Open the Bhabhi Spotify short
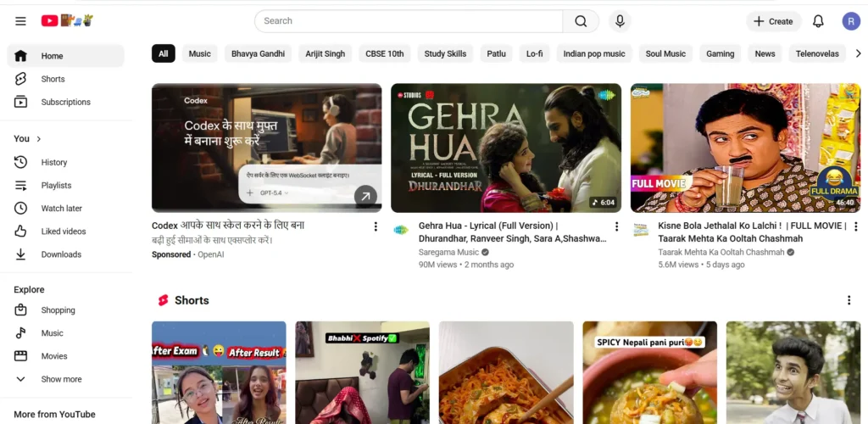This screenshot has width=868, height=424. tap(362, 372)
